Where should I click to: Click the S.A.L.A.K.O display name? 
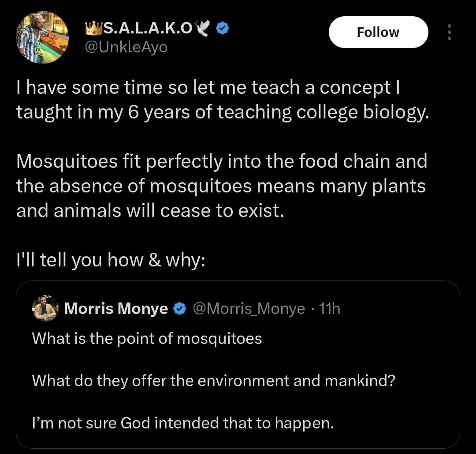click(x=148, y=29)
